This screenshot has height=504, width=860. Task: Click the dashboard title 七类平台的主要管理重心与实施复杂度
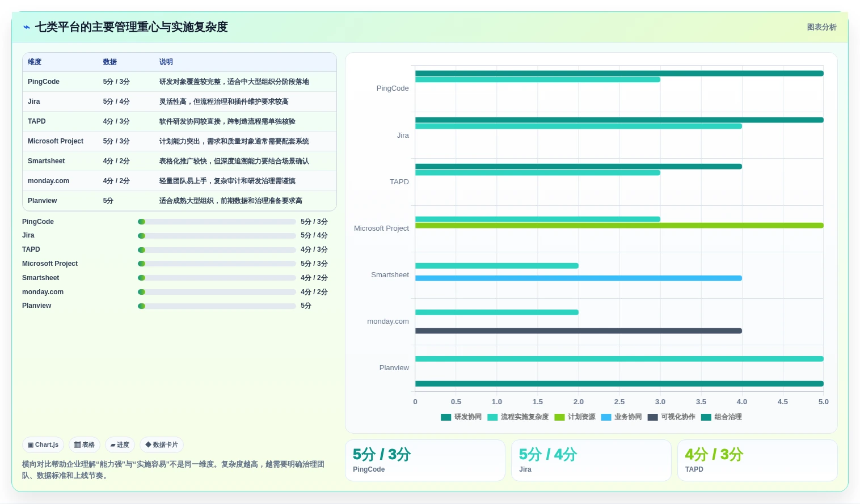[x=131, y=27]
